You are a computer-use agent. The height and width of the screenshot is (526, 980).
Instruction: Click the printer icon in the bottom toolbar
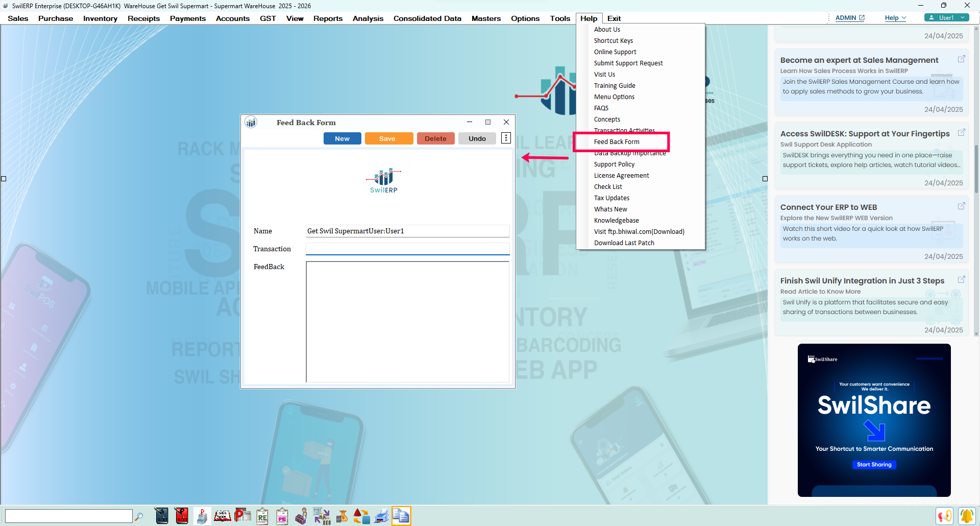point(381,516)
